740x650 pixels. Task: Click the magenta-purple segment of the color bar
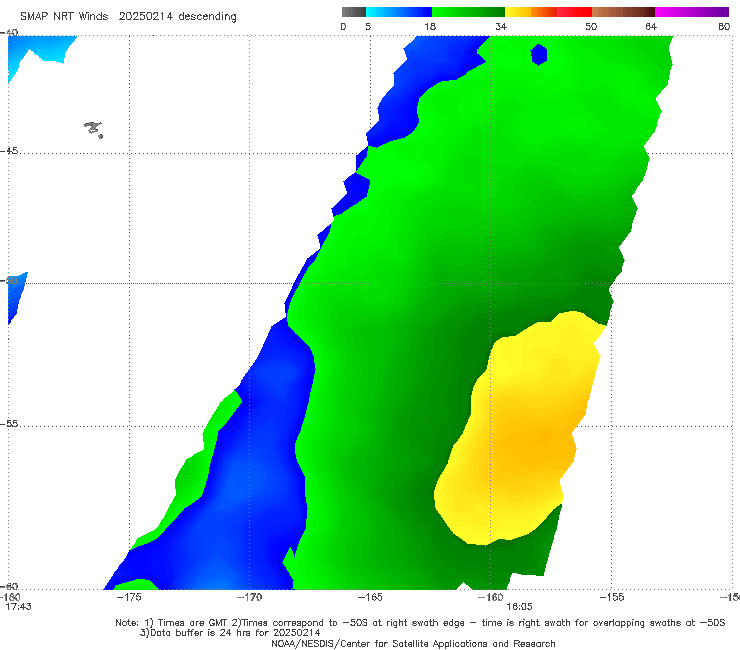[692, 12]
